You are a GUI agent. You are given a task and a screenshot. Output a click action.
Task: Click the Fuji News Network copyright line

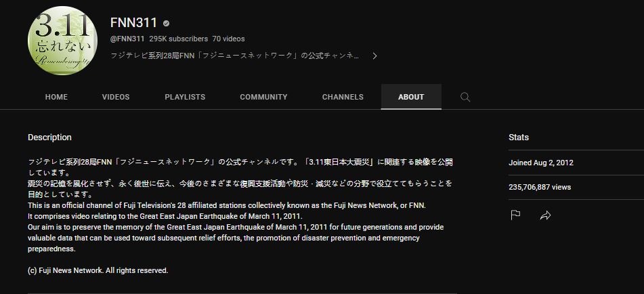(x=98, y=270)
